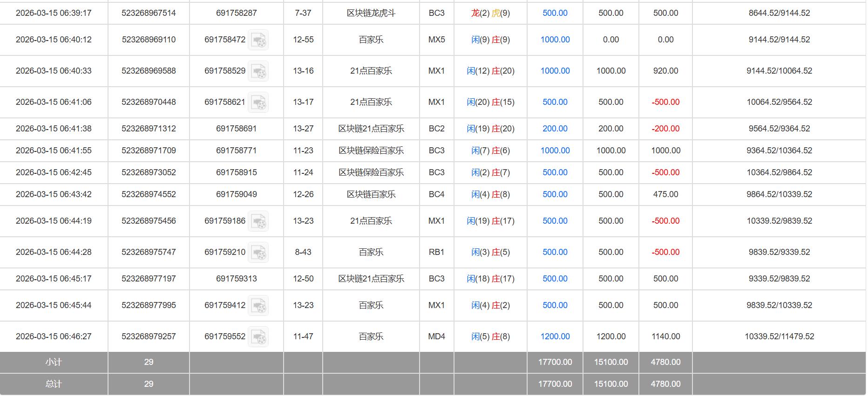This screenshot has width=868, height=398.
Task: Select balance cell 10339.52/11479.52
Action: tap(779, 336)
